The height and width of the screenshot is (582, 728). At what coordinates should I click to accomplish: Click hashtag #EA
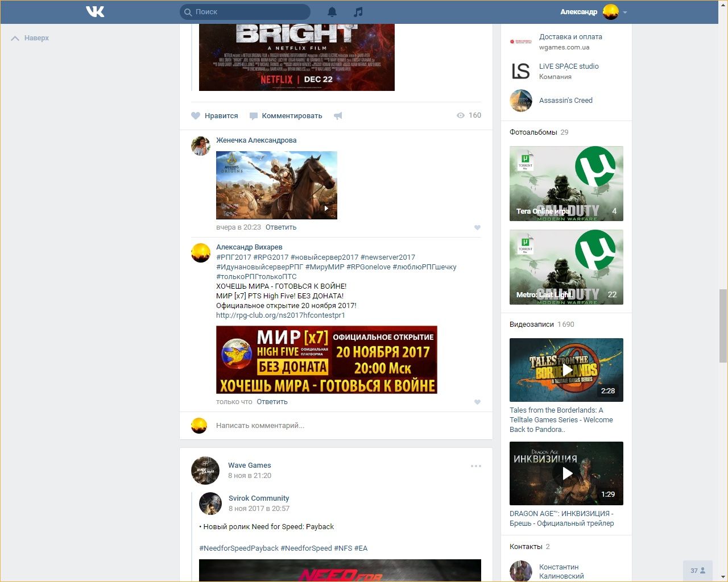click(x=361, y=548)
